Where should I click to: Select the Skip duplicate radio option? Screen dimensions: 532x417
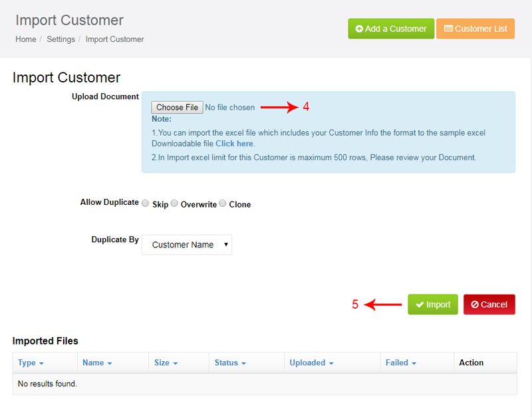(145, 204)
